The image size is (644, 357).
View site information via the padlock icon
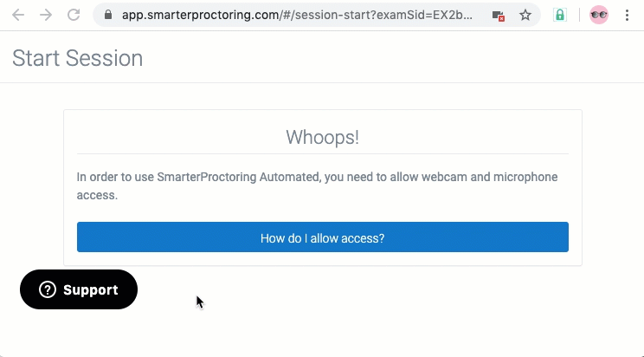point(108,16)
